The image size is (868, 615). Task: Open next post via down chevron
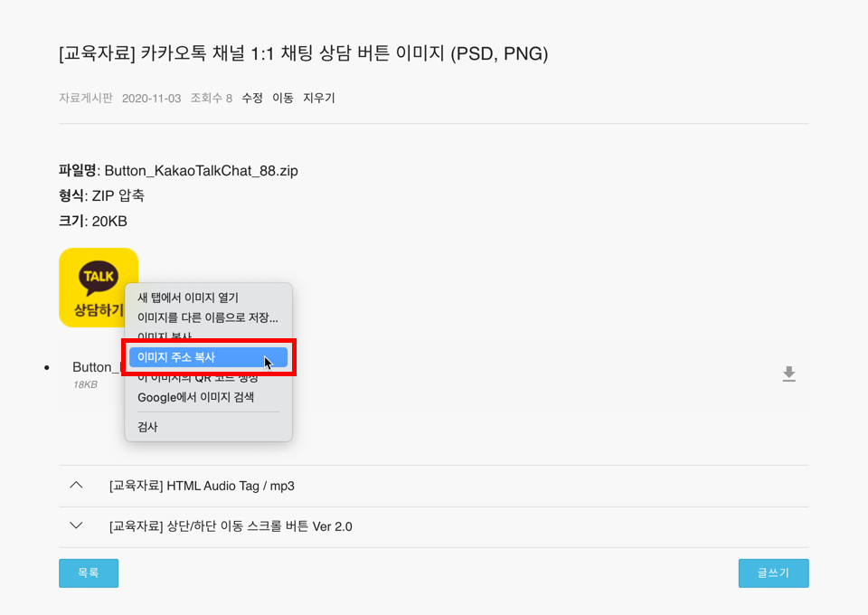pyautogui.click(x=76, y=525)
